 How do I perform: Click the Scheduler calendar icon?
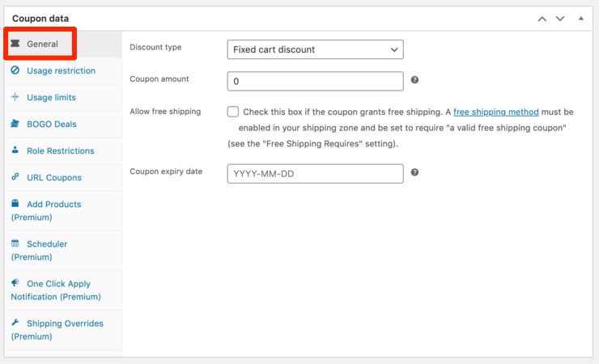[x=15, y=243]
